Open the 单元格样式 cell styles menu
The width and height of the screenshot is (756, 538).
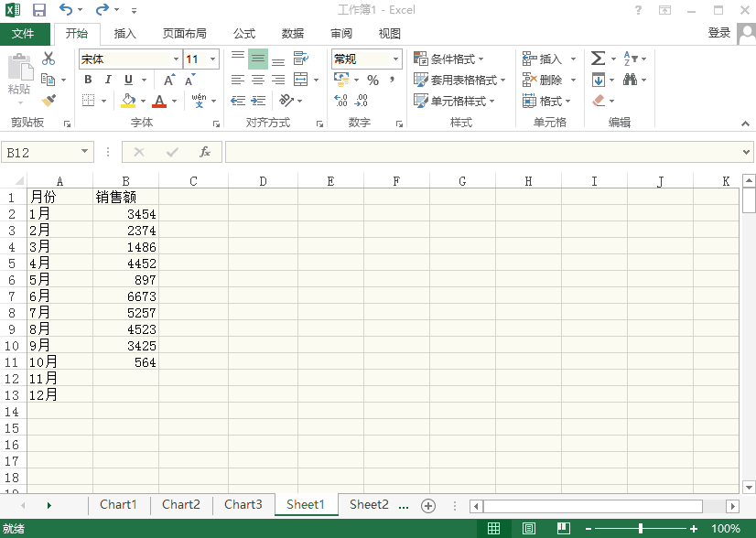454,101
